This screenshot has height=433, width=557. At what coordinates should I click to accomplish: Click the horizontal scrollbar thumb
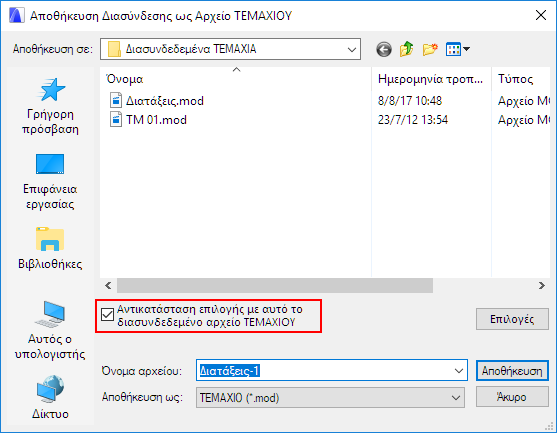(x=275, y=286)
